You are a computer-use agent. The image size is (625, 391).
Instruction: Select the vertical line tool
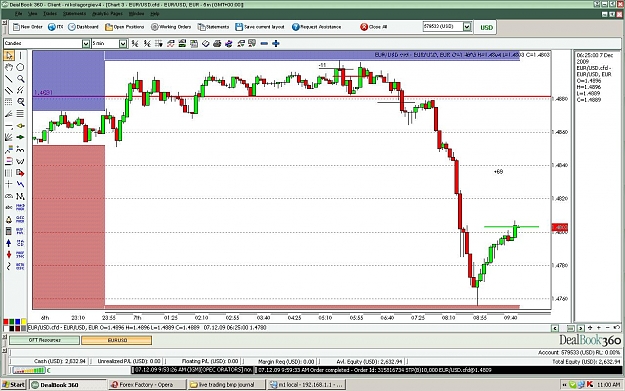coord(20,55)
